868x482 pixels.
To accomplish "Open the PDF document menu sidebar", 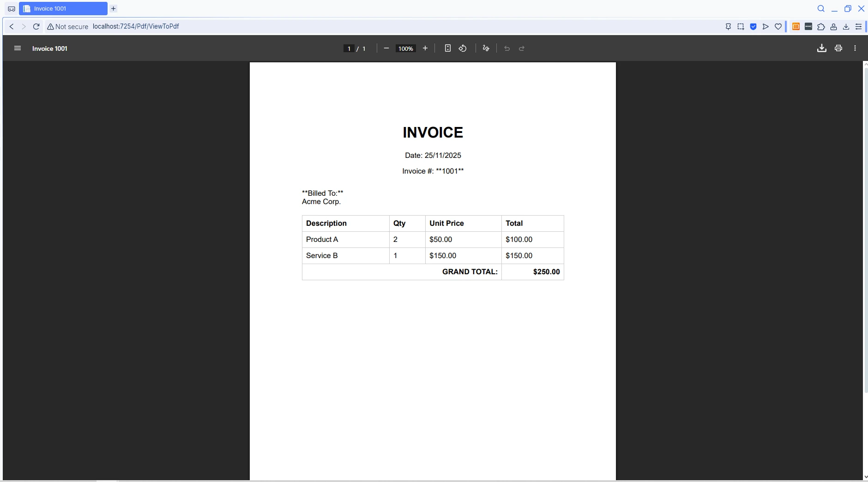I will (17, 48).
